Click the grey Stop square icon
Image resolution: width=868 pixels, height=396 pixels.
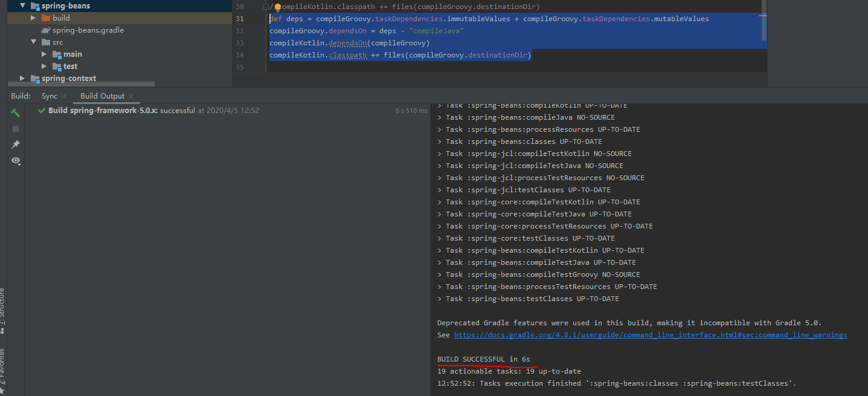point(16,129)
